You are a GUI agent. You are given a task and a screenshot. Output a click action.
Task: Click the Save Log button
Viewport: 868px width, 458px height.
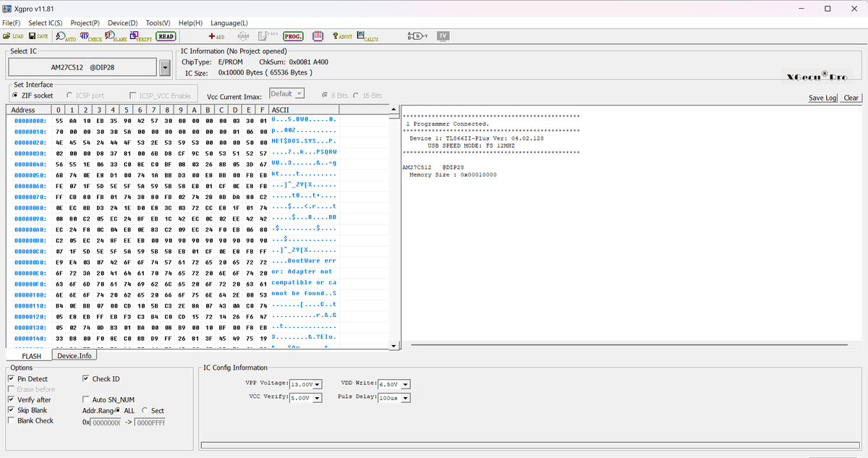point(822,98)
